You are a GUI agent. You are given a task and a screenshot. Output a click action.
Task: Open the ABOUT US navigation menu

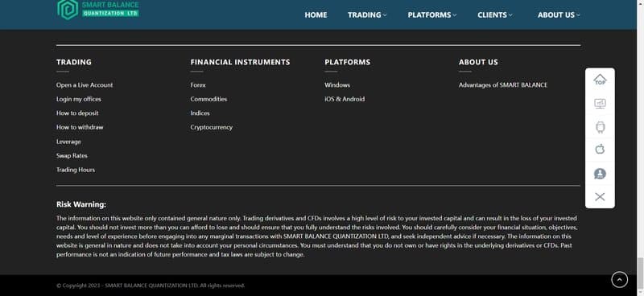pos(559,14)
